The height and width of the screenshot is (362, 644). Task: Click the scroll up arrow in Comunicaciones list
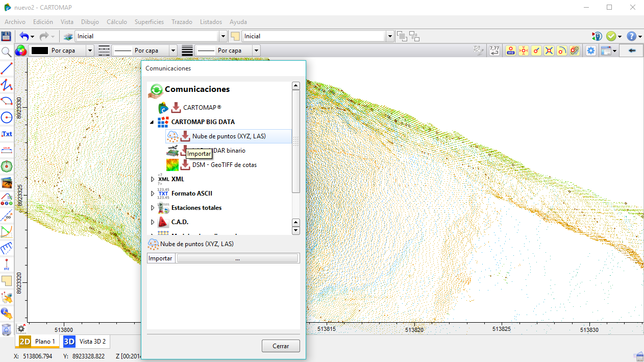click(295, 86)
